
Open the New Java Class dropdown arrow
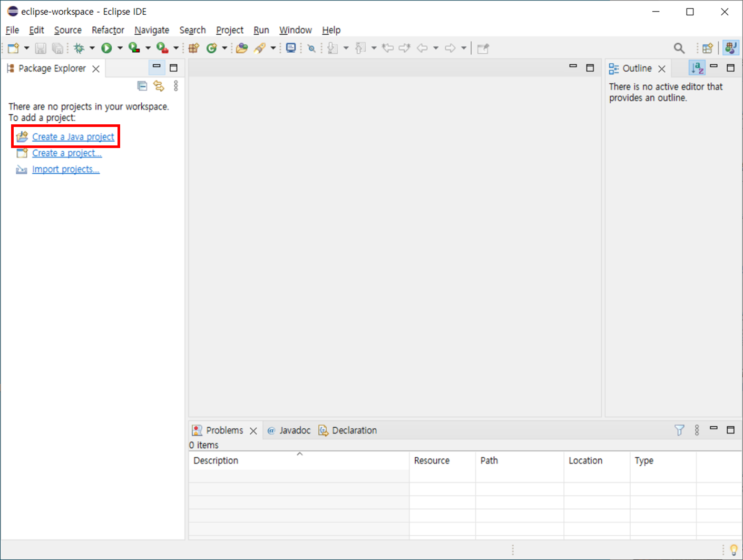point(224,48)
